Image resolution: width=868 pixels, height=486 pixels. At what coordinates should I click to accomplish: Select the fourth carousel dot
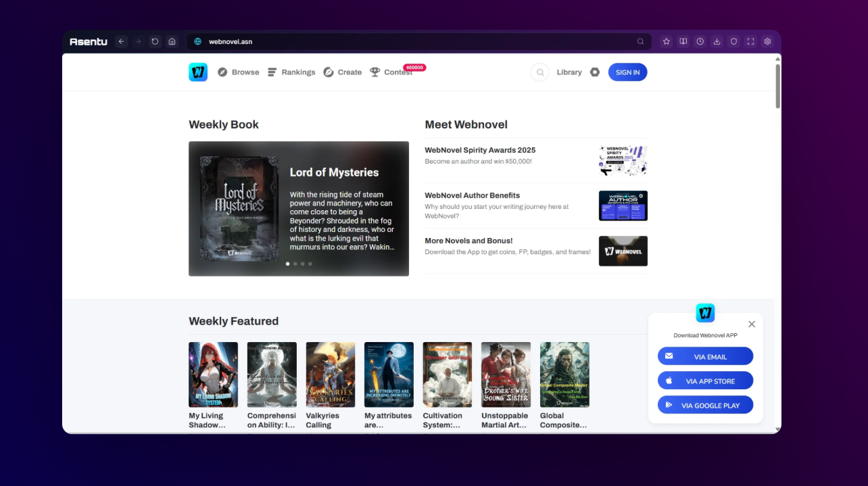[x=310, y=264]
